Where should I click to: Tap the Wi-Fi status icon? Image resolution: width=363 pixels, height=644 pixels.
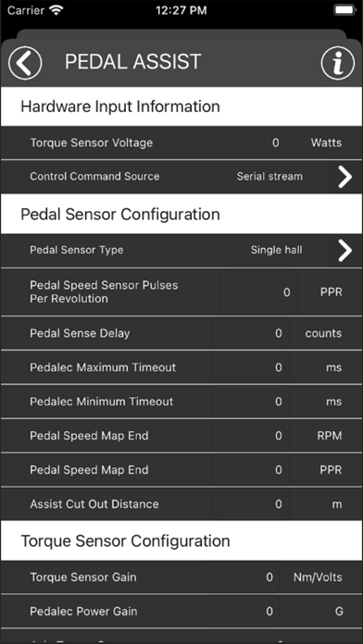56,10
